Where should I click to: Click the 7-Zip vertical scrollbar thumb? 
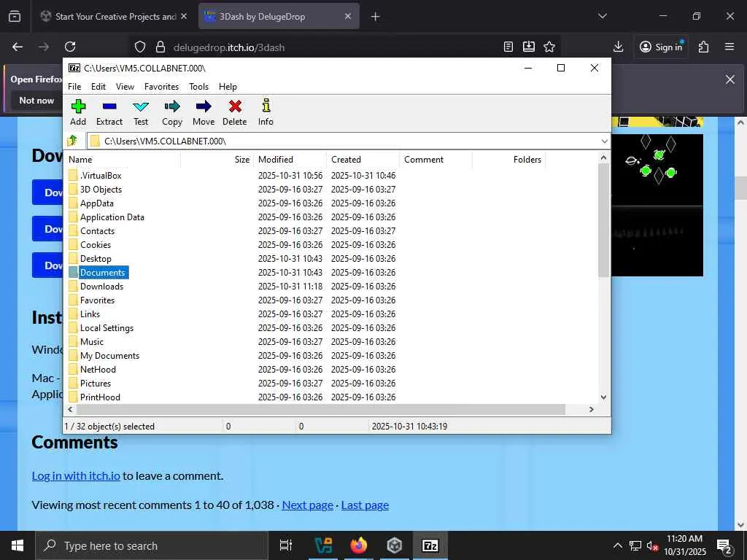[603, 220]
